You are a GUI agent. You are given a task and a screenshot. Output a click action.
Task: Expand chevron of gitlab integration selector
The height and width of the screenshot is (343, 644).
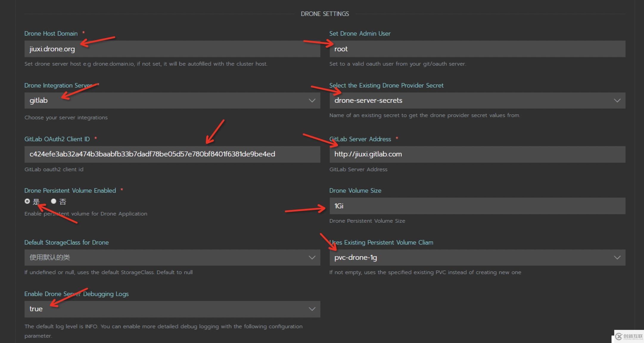tap(312, 101)
